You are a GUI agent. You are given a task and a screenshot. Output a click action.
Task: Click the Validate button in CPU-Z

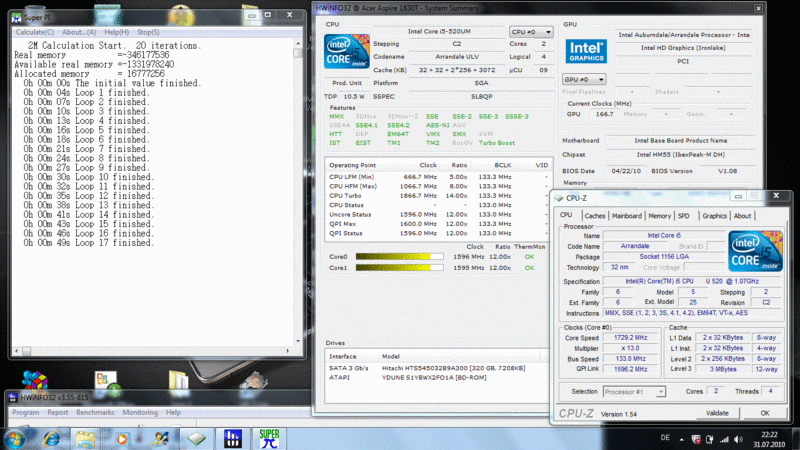(x=717, y=413)
